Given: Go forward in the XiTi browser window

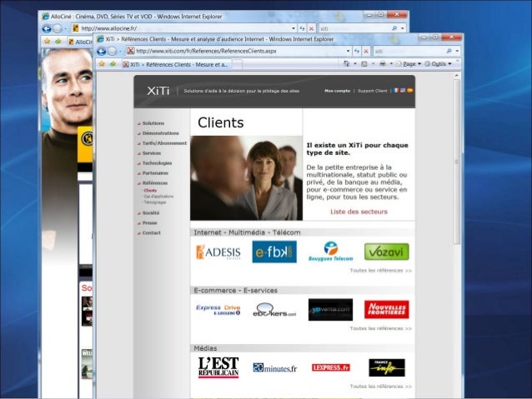Looking at the screenshot, I should pos(112,52).
